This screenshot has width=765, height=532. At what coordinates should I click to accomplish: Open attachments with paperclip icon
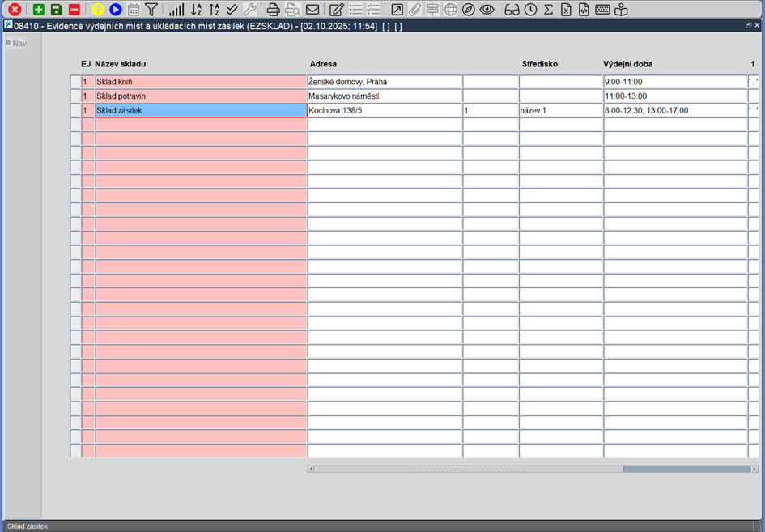(x=414, y=9)
